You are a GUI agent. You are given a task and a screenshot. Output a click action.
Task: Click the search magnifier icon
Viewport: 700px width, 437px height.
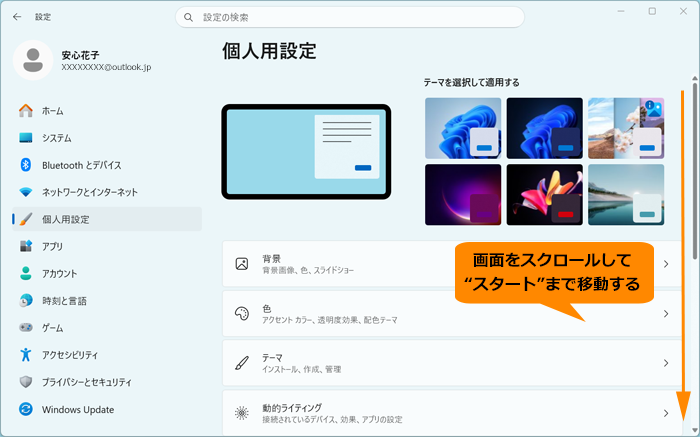pos(188,17)
